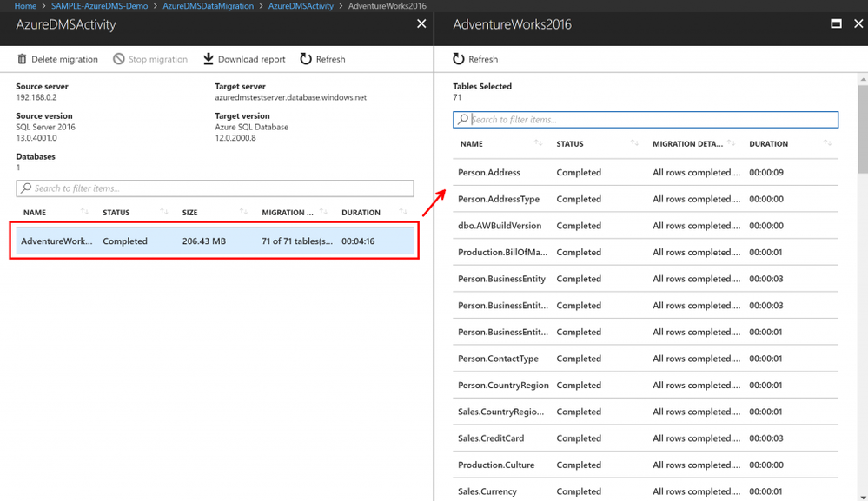Sort databases by NAME arrows
868x501 pixels.
[84, 212]
